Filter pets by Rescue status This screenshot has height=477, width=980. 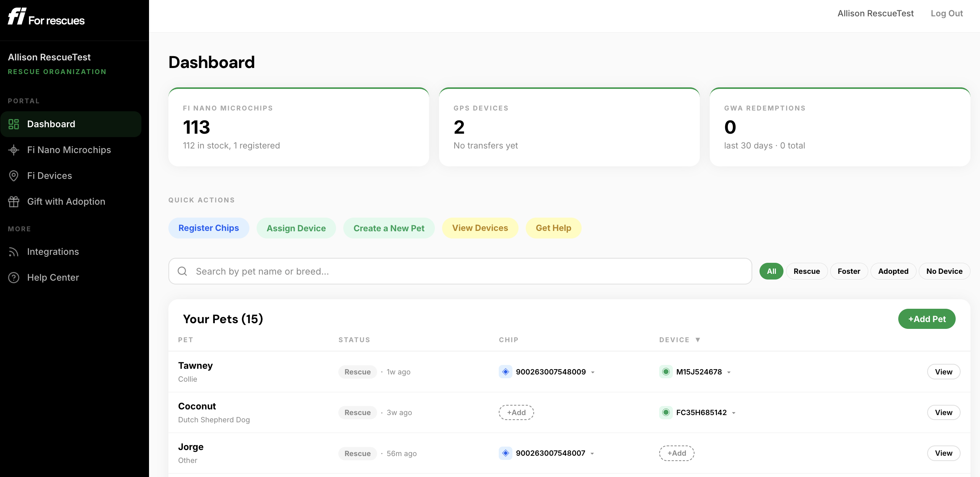(x=807, y=271)
